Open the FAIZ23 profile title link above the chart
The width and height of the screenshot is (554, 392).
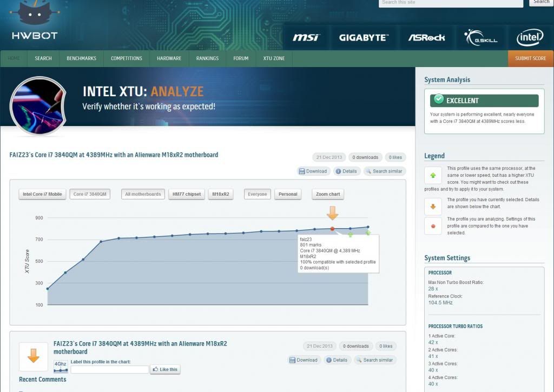click(x=114, y=155)
